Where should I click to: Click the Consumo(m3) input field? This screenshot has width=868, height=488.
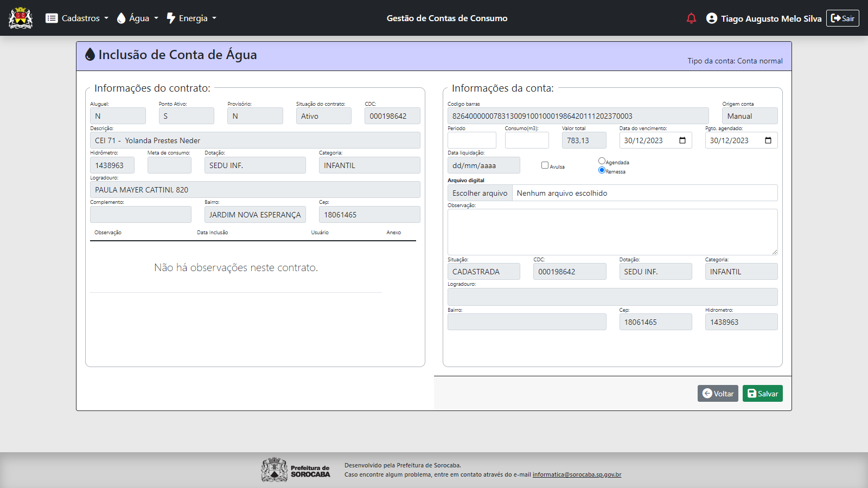tap(527, 140)
